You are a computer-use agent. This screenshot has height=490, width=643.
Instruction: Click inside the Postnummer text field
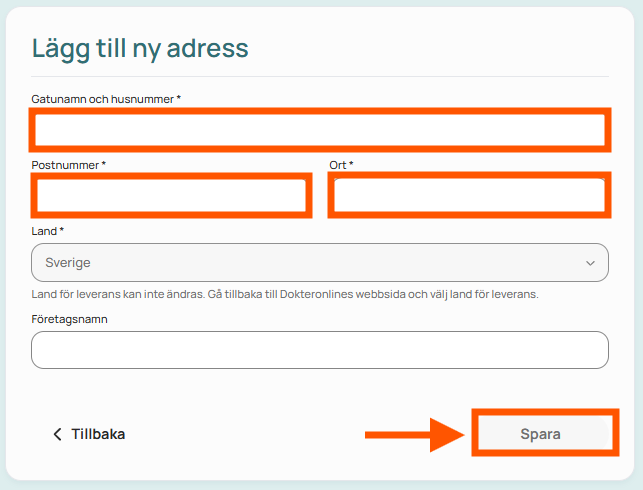click(171, 196)
